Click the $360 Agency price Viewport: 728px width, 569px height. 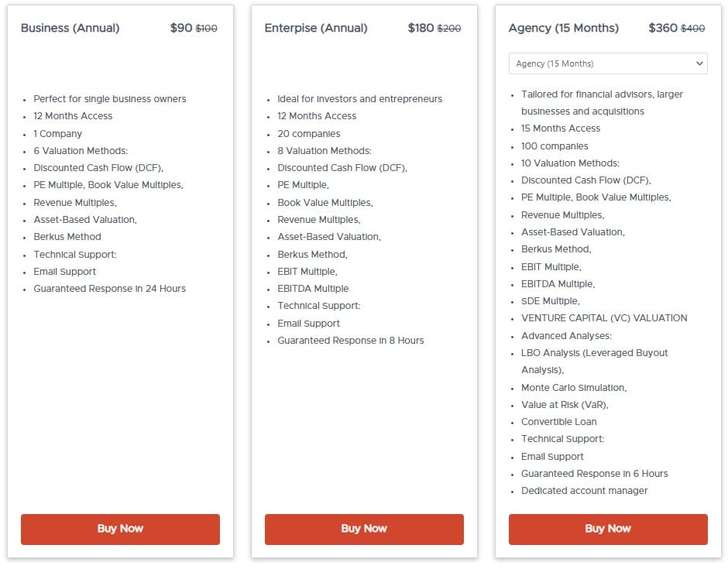[663, 29]
